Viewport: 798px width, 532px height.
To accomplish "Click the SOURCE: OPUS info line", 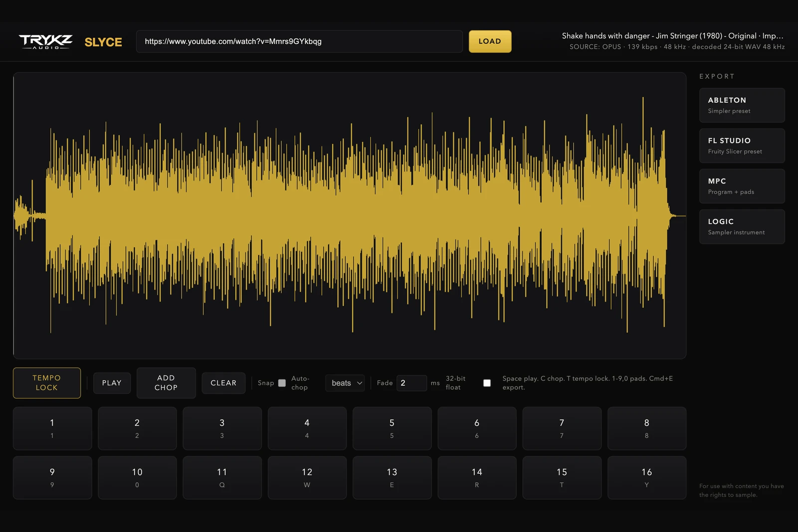I will click(677, 47).
